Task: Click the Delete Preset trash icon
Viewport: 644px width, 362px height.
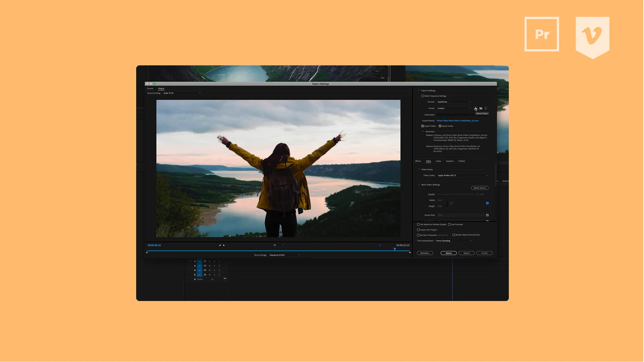Action: (x=486, y=108)
